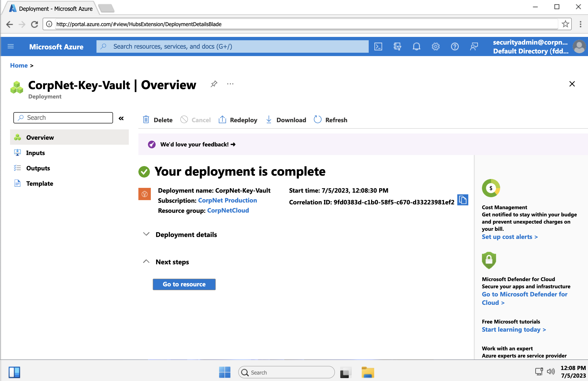Image resolution: width=588 pixels, height=381 pixels.
Task: Redeploy the CorpNet-Key-Vault deployment
Action: (x=237, y=120)
